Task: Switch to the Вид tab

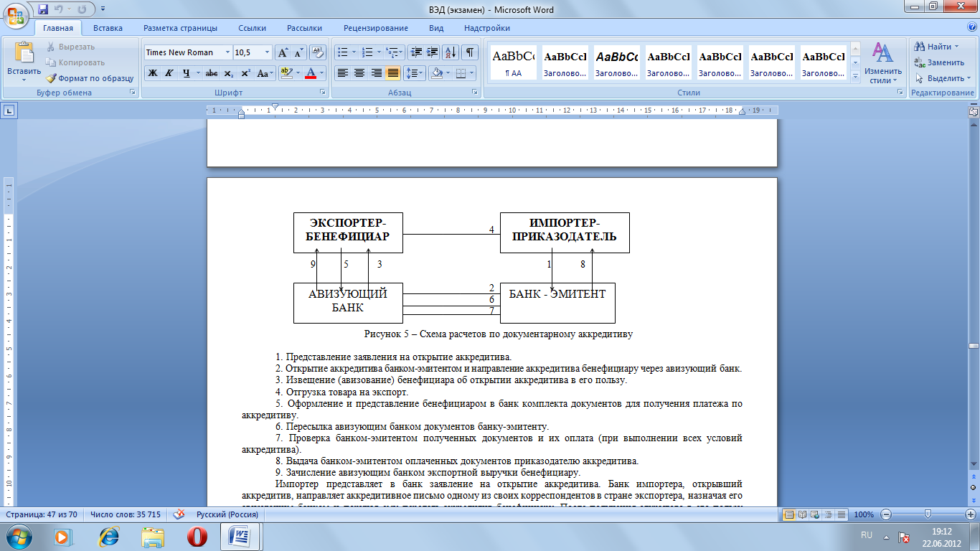Action: coord(436,28)
